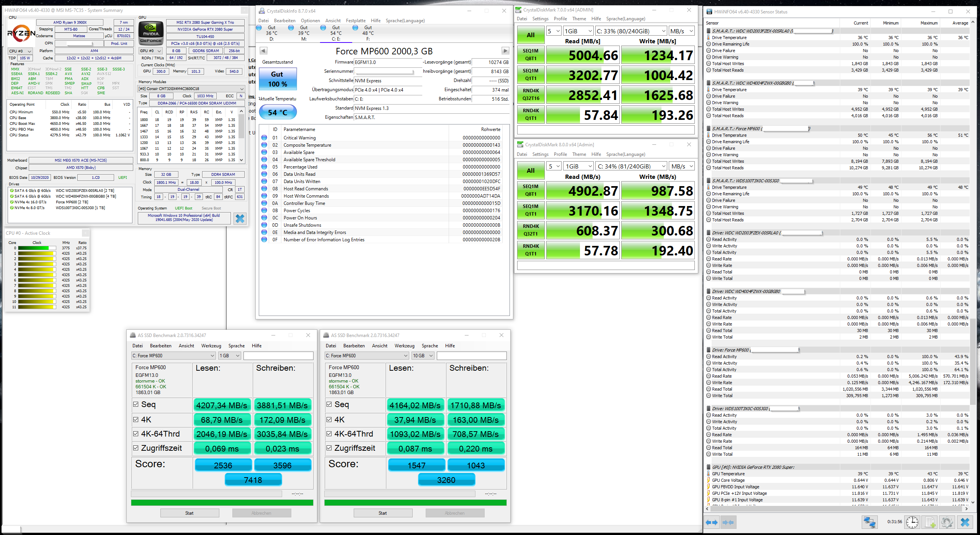980x535 pixels.
Task: Click the blue X icon in HWiNFO System Summary
Action: click(240, 219)
